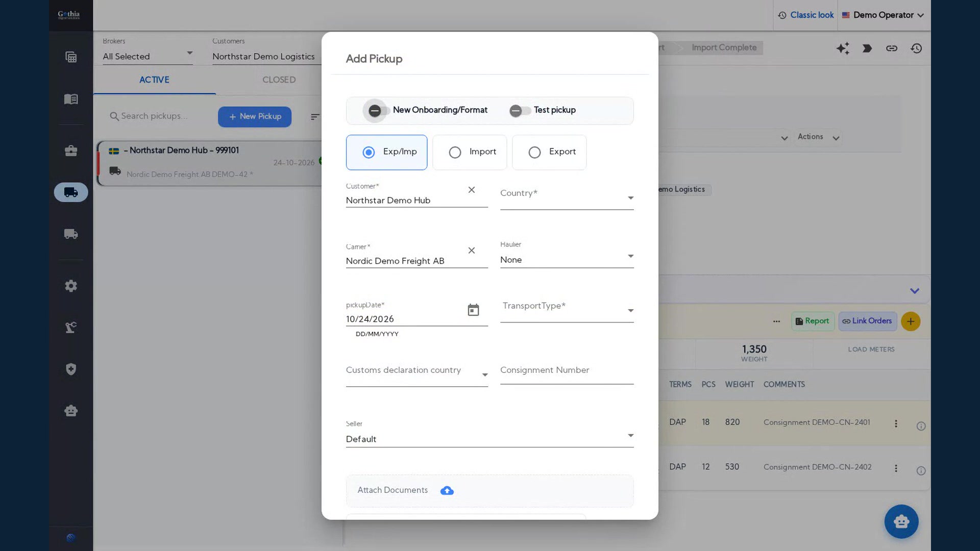Open Customs declaration country dropdown
Screen dimensions: 980x551
[416, 374]
